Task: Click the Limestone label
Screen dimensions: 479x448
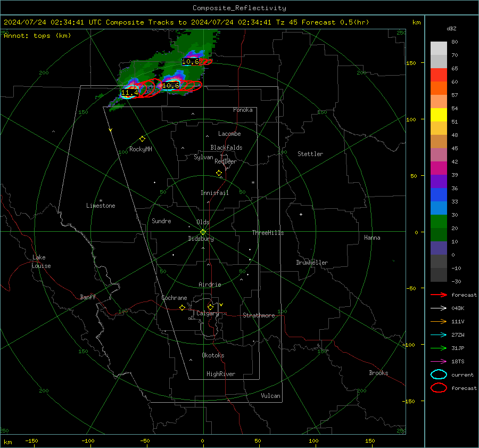Action: click(101, 206)
